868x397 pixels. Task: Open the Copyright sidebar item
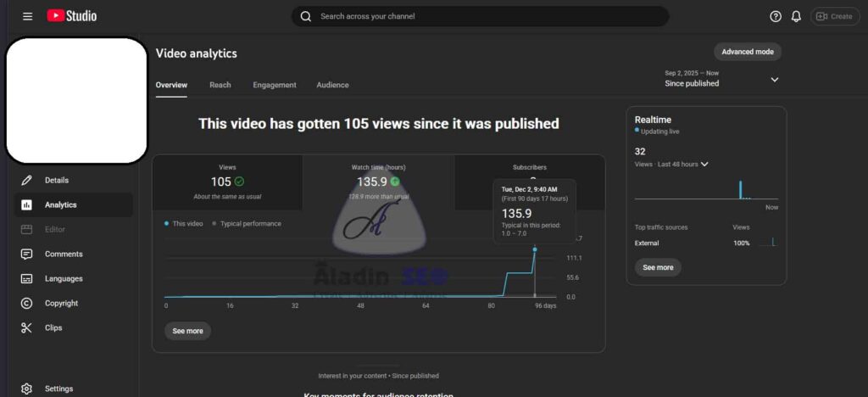[61, 303]
